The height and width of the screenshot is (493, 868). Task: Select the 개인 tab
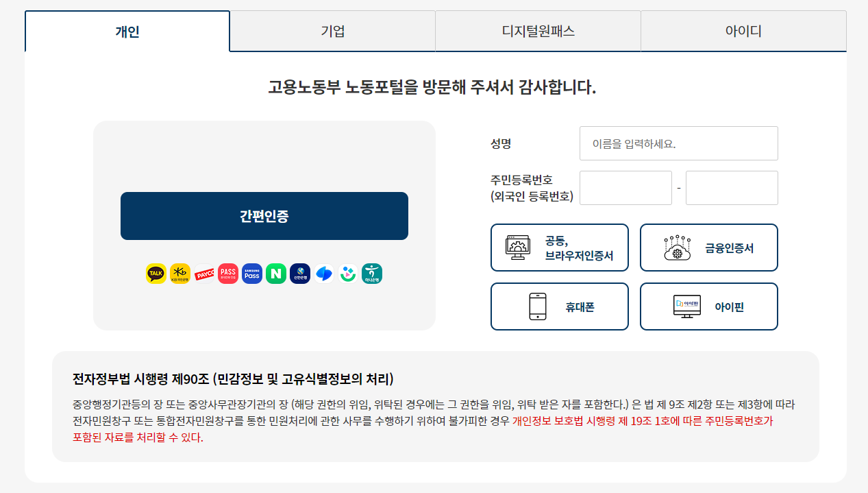(x=127, y=30)
